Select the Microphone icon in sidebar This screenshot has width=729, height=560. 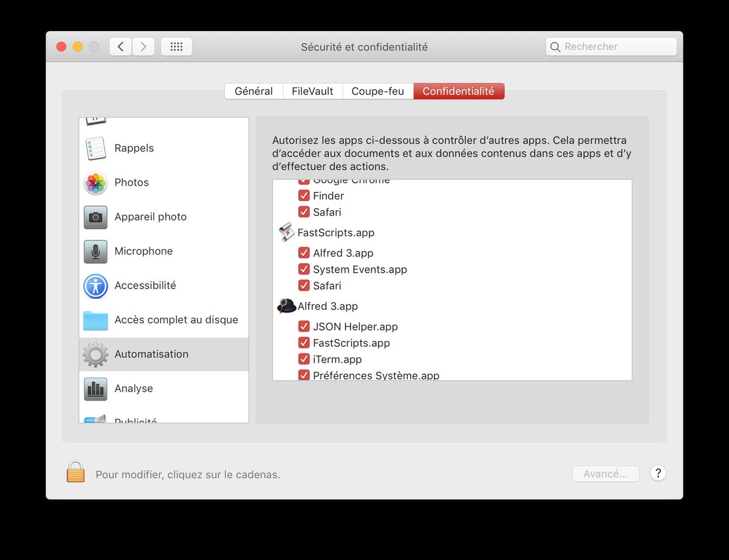pos(95,251)
